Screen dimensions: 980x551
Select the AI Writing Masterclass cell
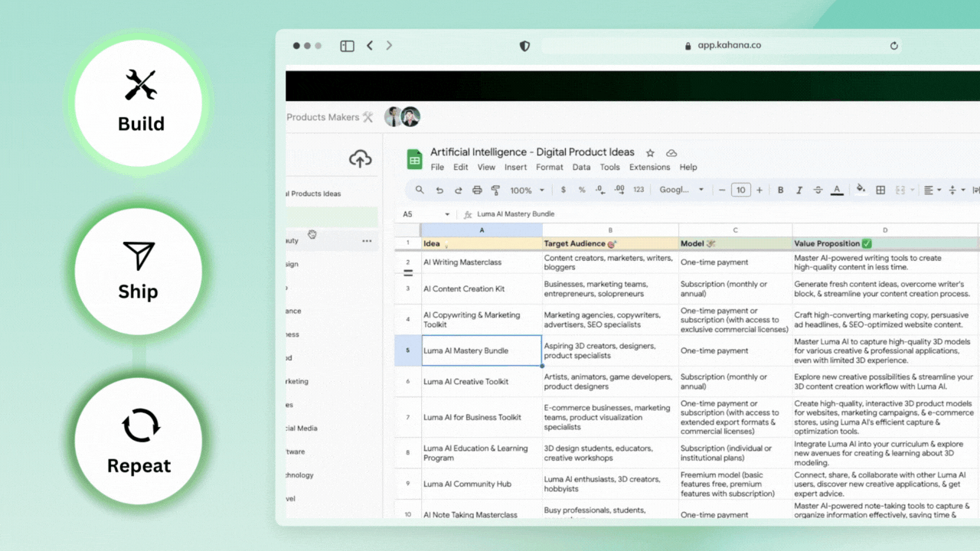coord(482,262)
